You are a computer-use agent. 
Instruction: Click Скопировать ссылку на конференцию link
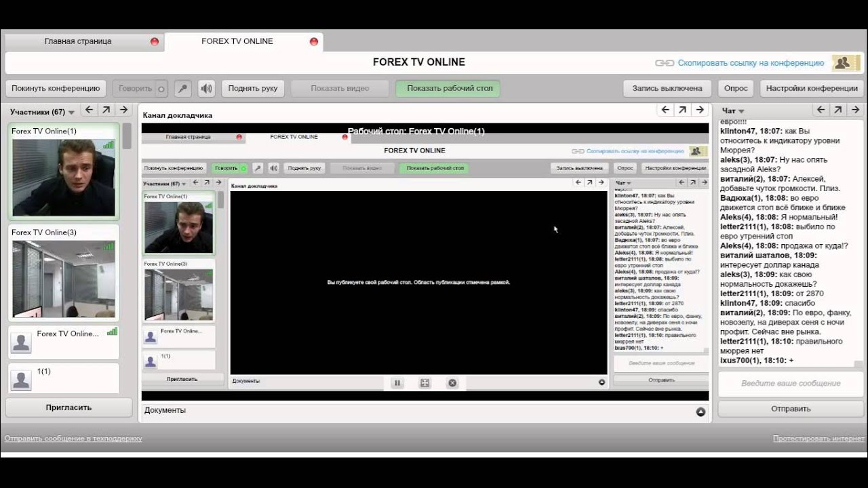(x=751, y=63)
